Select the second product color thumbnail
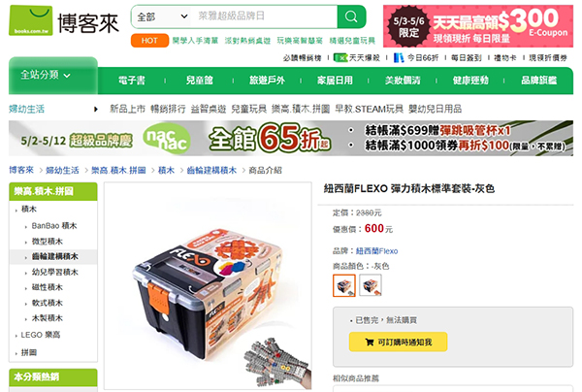Screen dimensions: 582x392 pos(371,285)
